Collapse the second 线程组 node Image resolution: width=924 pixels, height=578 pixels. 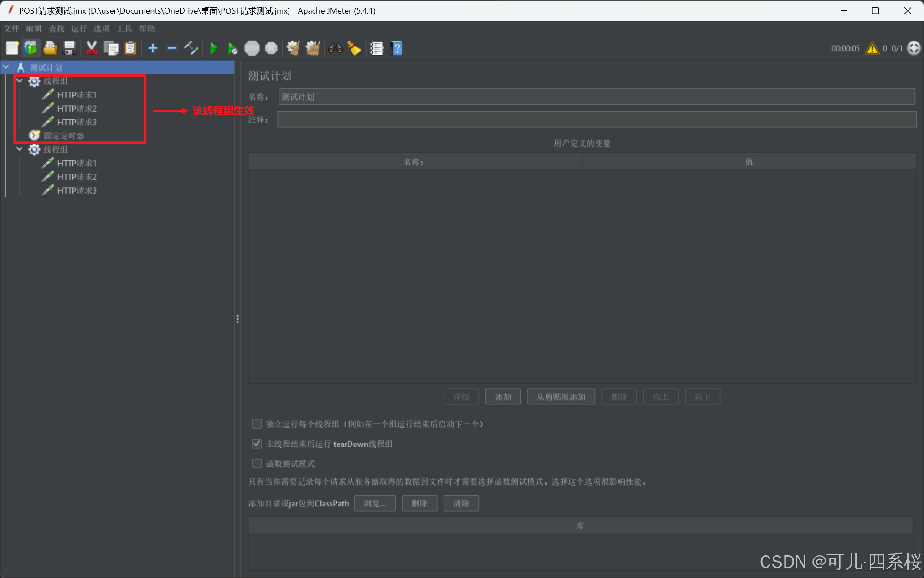click(20, 149)
